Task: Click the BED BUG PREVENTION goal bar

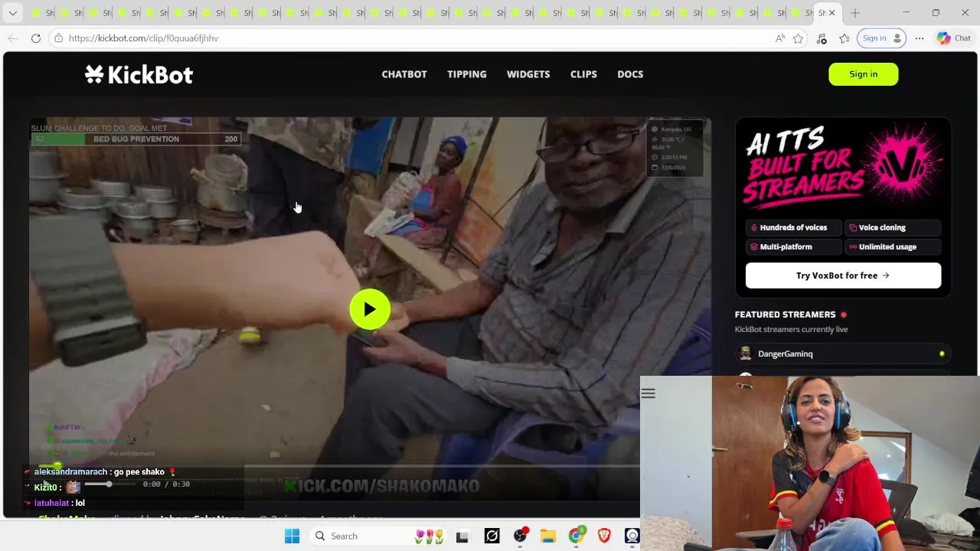Action: [136, 139]
